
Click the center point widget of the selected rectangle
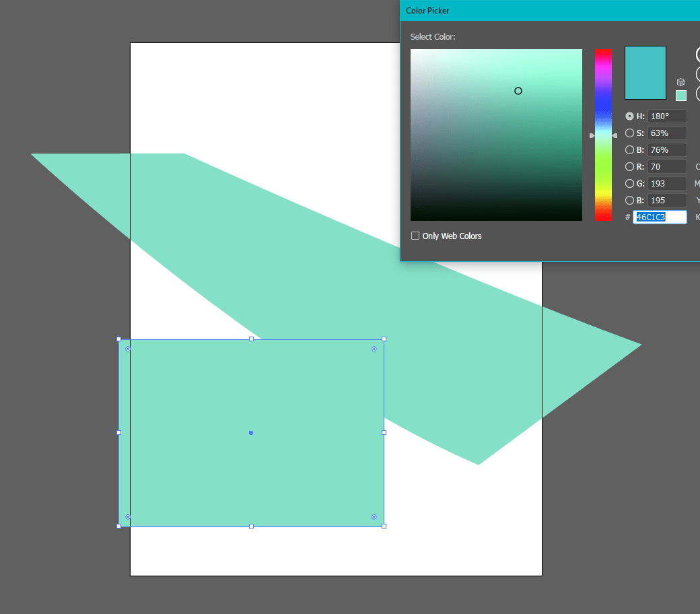pos(250,433)
